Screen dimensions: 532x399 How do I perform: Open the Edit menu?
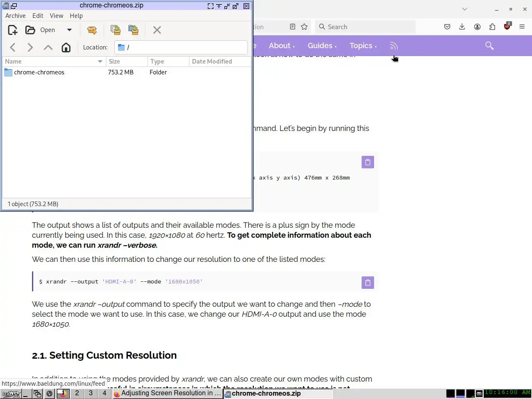[38, 15]
